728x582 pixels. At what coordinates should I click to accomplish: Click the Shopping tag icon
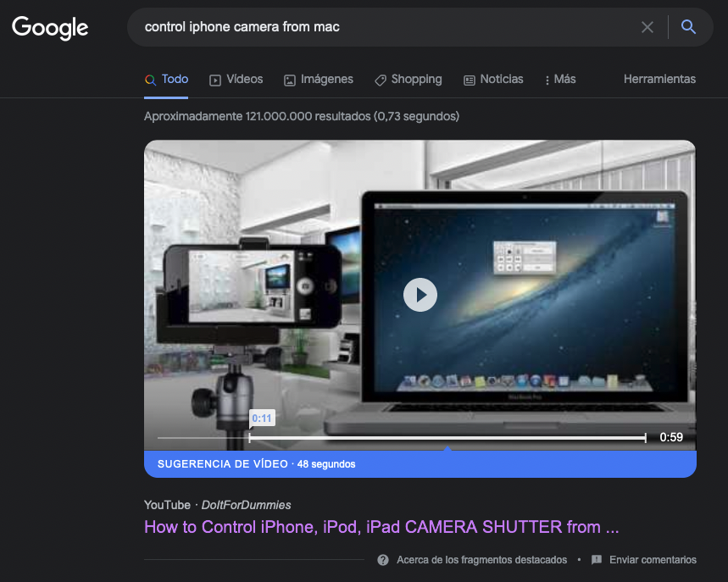point(381,80)
